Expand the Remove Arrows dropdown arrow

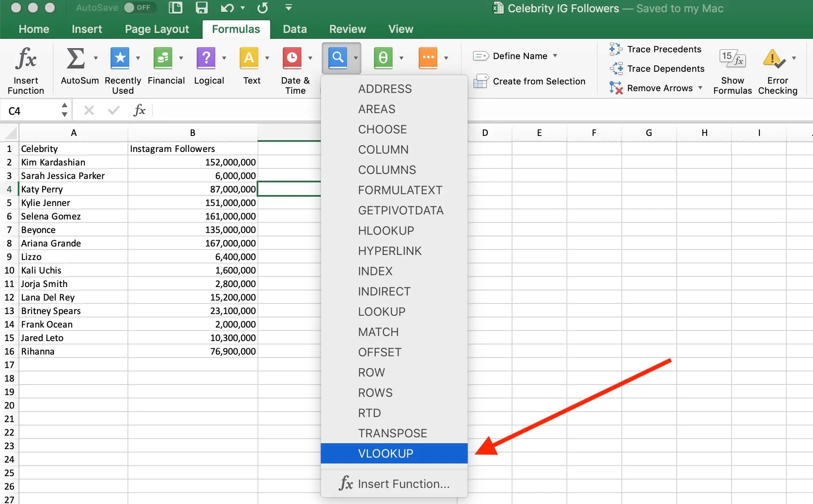coord(700,88)
